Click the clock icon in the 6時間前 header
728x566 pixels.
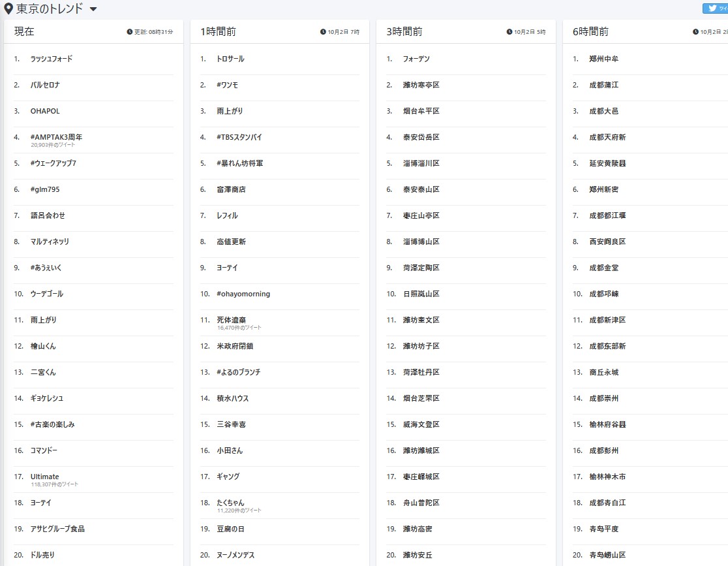point(696,32)
